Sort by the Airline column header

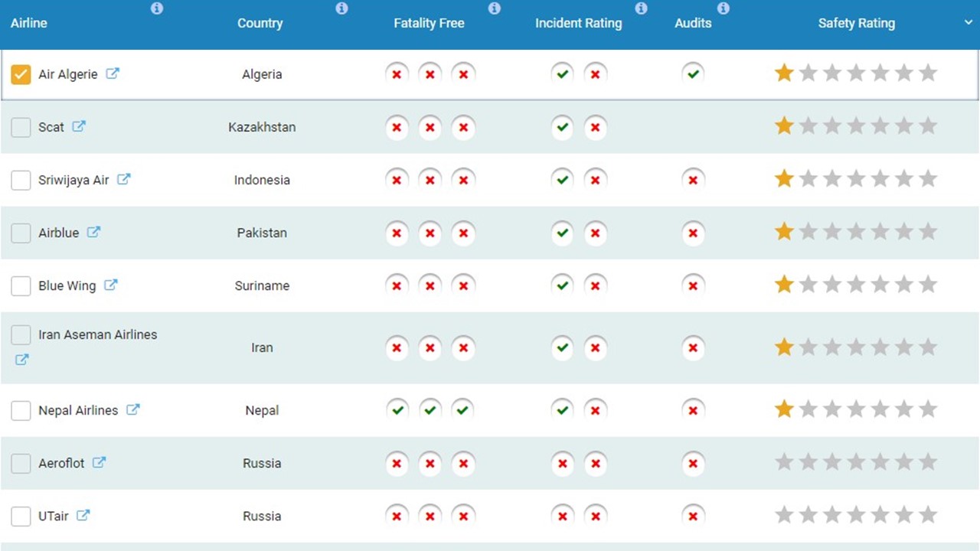[29, 23]
